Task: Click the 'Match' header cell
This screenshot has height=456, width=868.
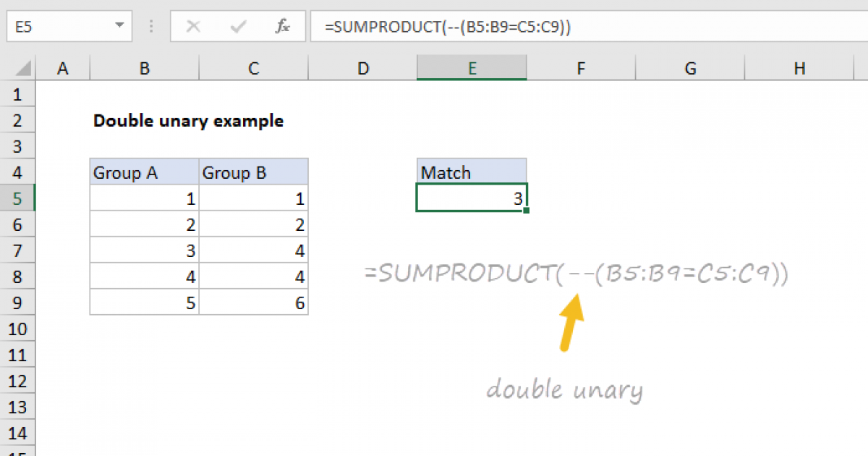Action: point(472,172)
